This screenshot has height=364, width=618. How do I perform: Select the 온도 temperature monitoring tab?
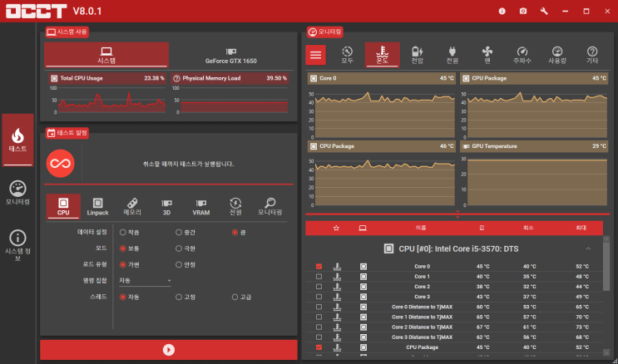pyautogui.click(x=383, y=55)
